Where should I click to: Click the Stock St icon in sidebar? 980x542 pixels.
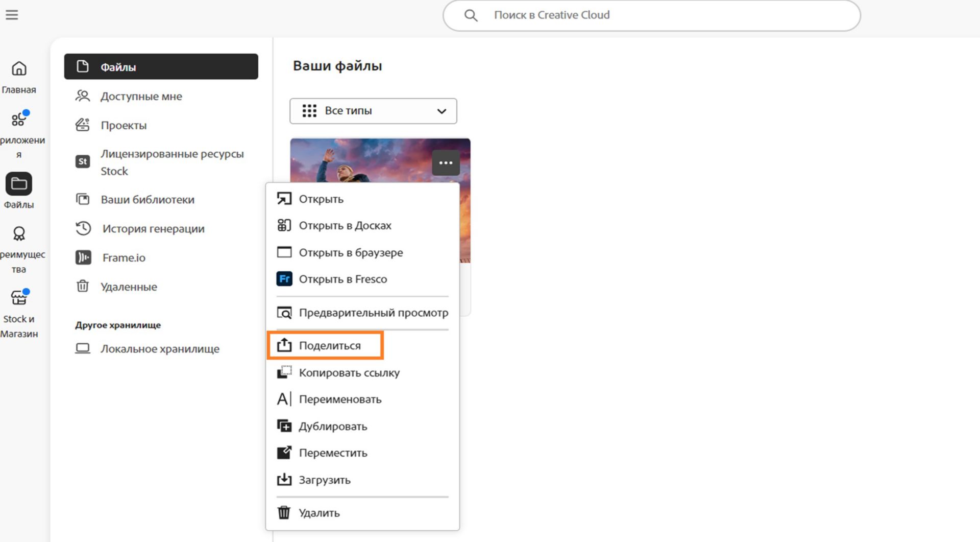point(83,161)
